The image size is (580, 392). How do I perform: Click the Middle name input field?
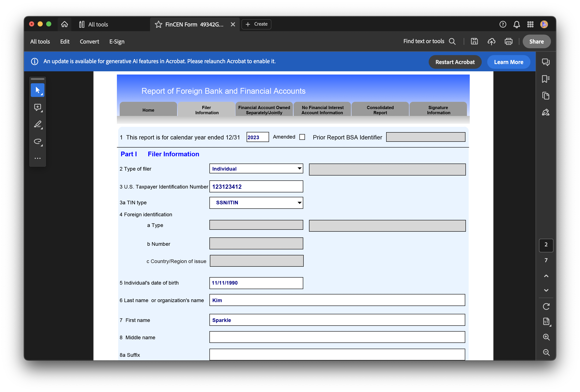coord(337,337)
